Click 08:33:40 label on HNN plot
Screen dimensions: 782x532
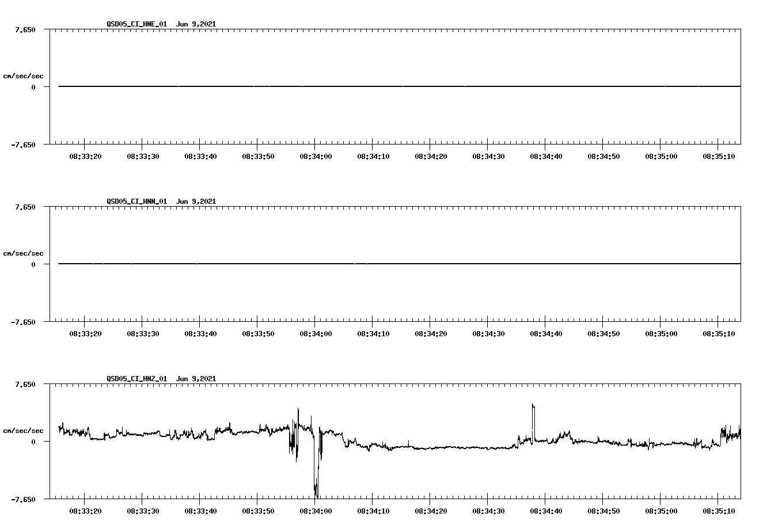click(200, 334)
